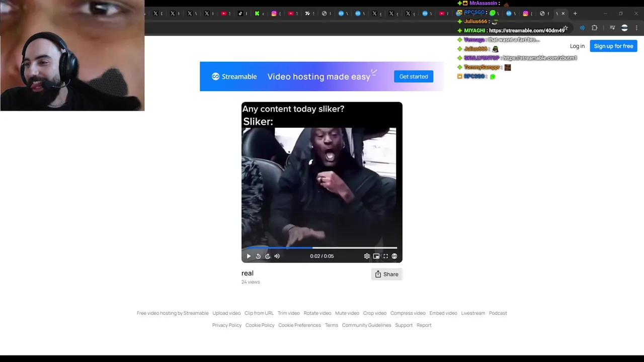The width and height of the screenshot is (644, 362).
Task: Open the Mute video footer link
Action: [x=347, y=313]
